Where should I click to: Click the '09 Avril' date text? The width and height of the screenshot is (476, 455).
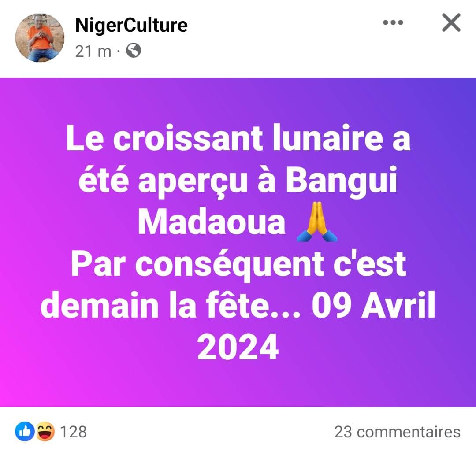click(x=374, y=305)
